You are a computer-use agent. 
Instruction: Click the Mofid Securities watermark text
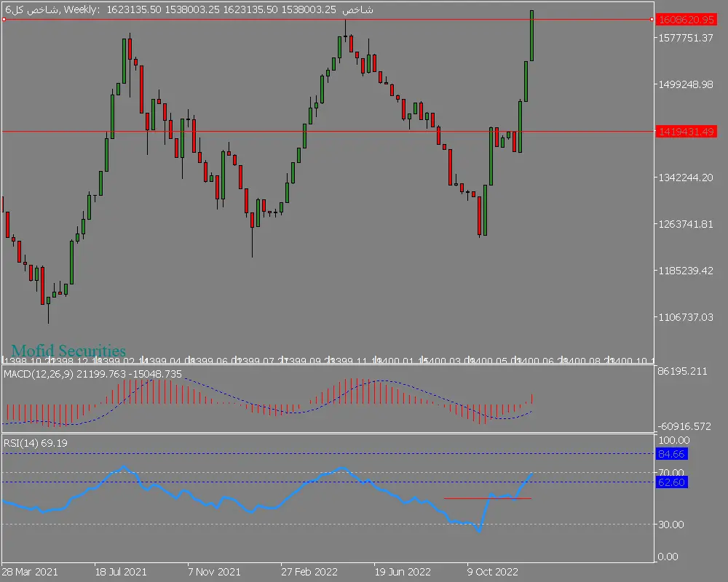(x=68, y=351)
